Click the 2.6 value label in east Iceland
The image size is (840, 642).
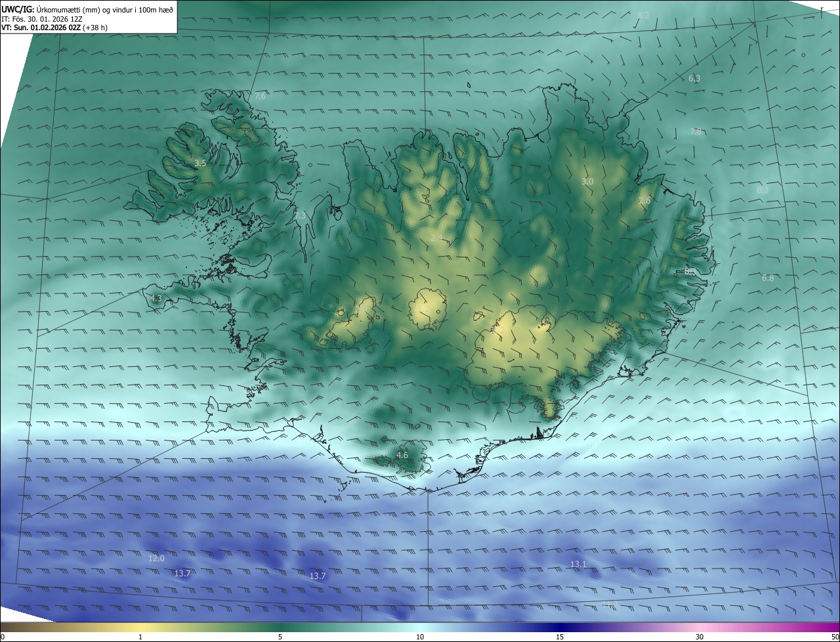(x=644, y=201)
